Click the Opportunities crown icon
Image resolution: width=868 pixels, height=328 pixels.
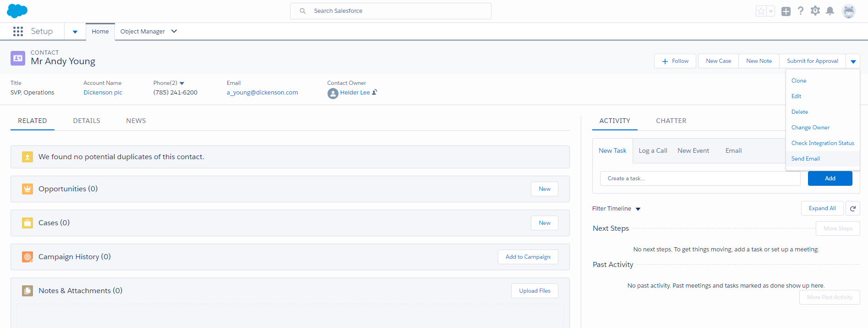[x=27, y=189]
